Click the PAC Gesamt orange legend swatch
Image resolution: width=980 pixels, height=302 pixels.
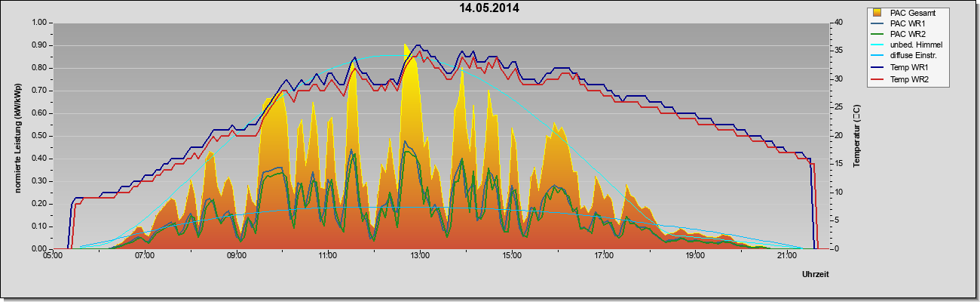pos(877,13)
